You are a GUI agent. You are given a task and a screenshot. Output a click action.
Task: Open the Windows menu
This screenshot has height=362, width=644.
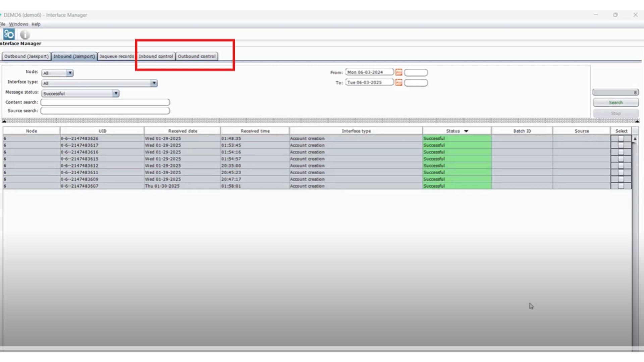(18, 24)
